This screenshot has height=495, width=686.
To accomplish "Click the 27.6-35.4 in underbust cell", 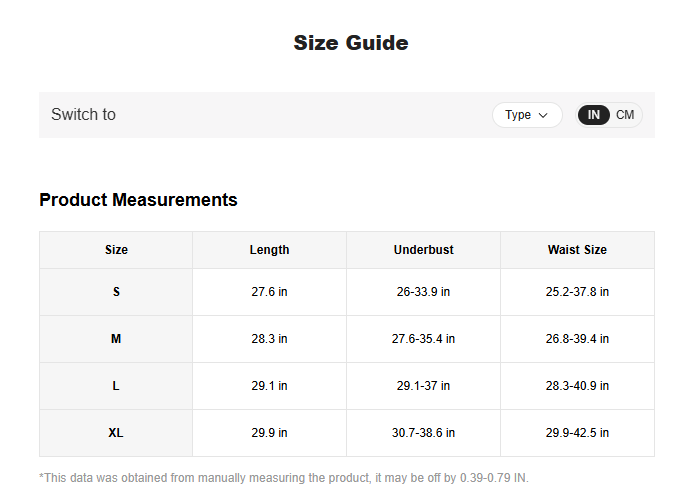I will click(423, 339).
